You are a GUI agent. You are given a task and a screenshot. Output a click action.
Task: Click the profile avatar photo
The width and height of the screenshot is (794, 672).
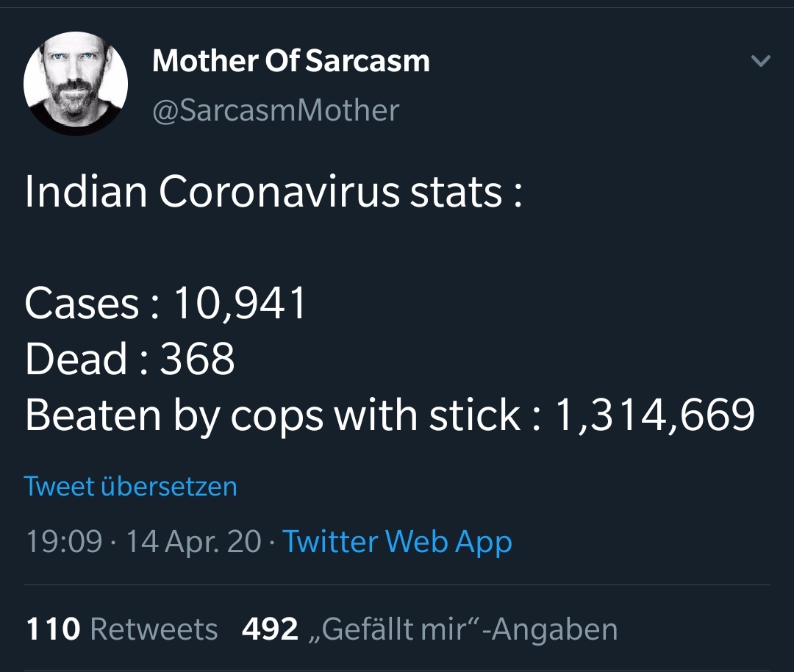click(76, 83)
